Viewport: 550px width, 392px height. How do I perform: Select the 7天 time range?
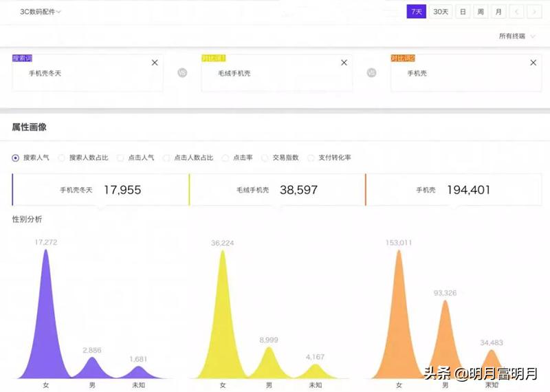click(x=417, y=12)
